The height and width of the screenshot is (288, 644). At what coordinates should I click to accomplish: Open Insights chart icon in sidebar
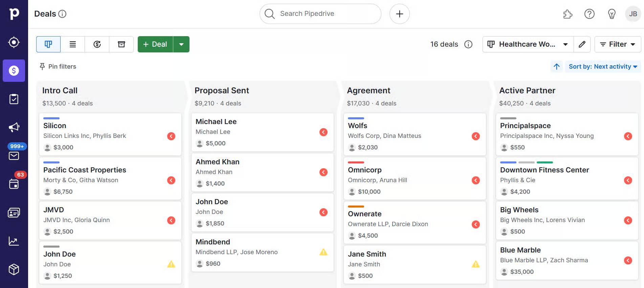14,241
